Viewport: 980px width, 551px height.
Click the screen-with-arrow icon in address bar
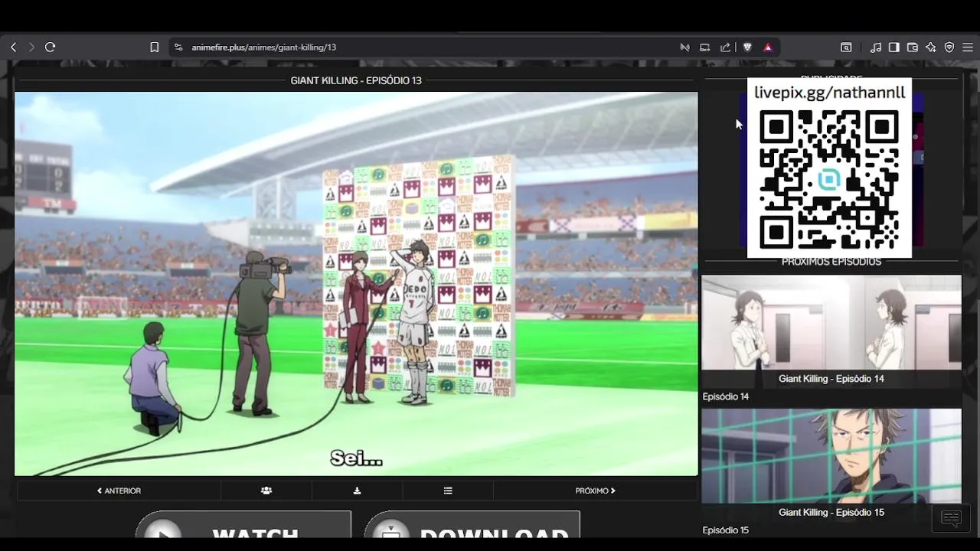pos(705,47)
